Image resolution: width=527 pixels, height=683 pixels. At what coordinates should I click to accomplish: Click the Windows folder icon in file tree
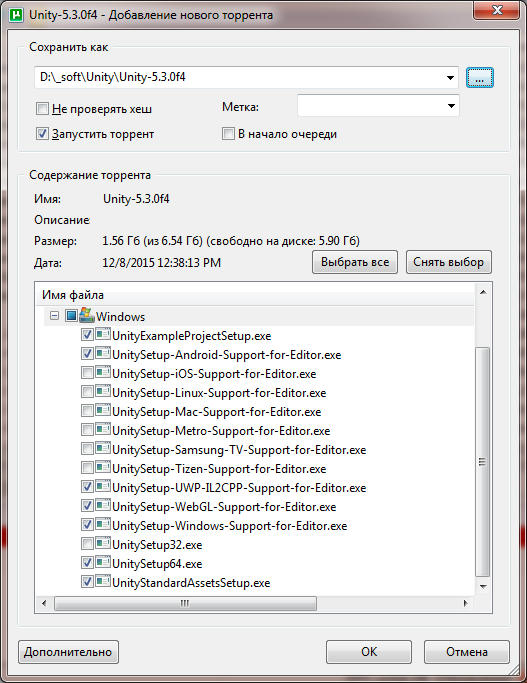87,315
